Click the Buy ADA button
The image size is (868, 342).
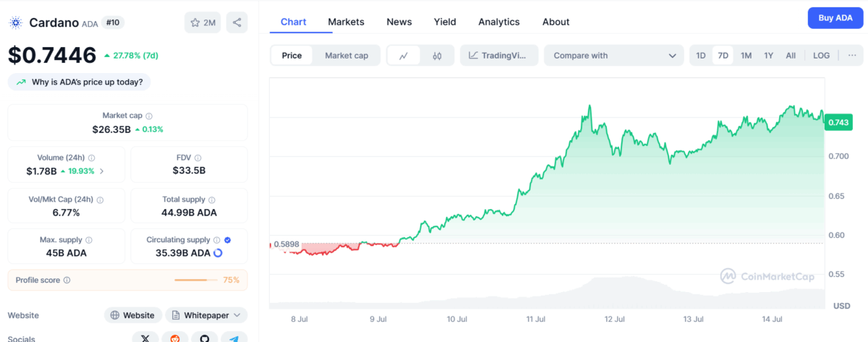pos(835,18)
